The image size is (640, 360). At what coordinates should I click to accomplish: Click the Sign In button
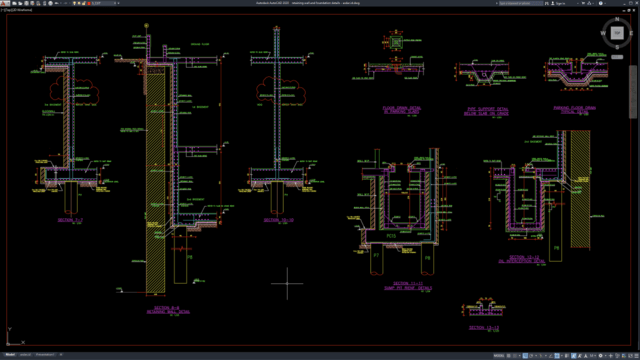click(x=559, y=3)
